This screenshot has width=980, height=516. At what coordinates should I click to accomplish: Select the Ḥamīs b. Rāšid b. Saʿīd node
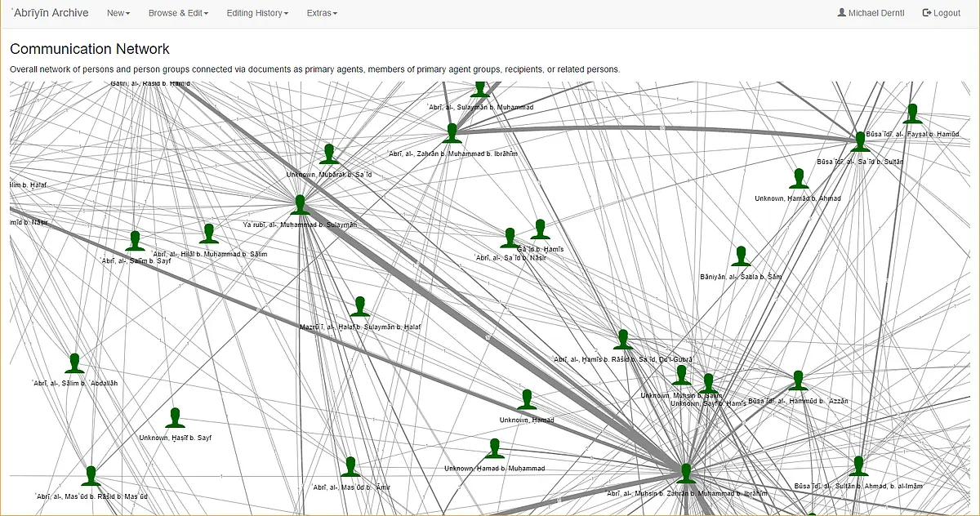tap(623, 340)
